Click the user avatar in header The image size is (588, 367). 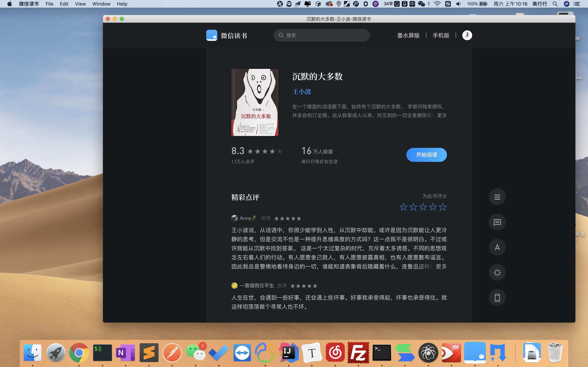467,35
